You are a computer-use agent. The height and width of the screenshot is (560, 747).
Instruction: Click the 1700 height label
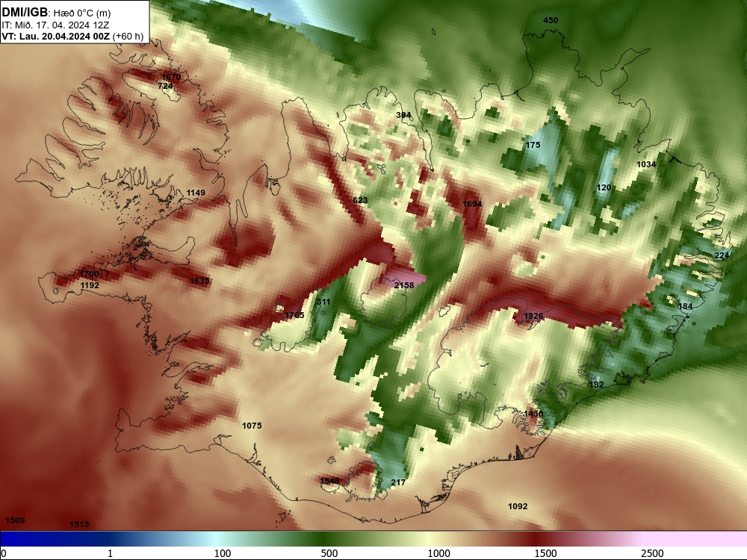(89, 274)
